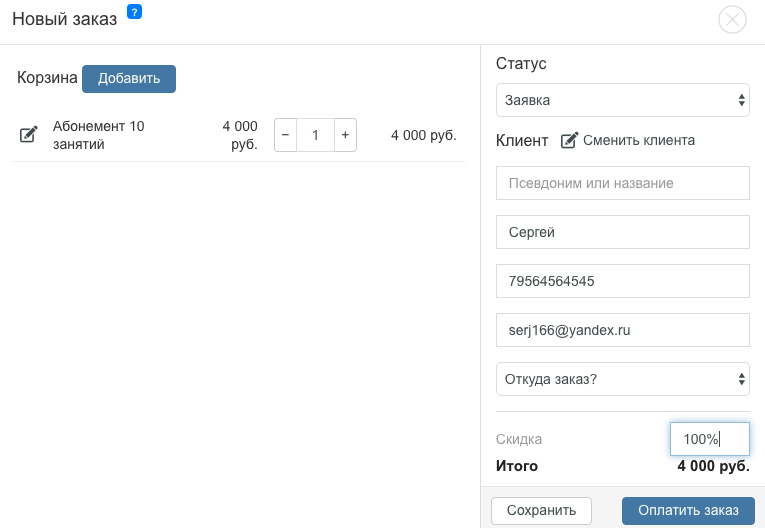This screenshot has width=765, height=528.
Task: Click the name field containing Сергей
Action: point(623,232)
